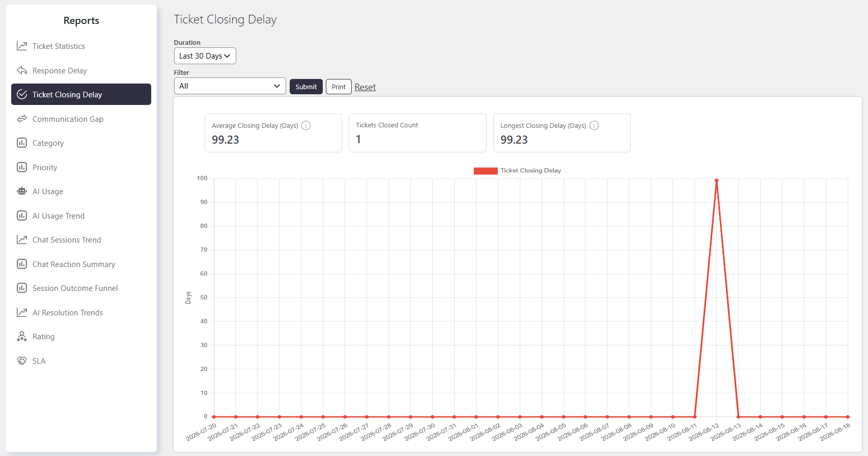
Task: Click the Ticket Closing Delay checkmark icon
Action: [x=22, y=94]
